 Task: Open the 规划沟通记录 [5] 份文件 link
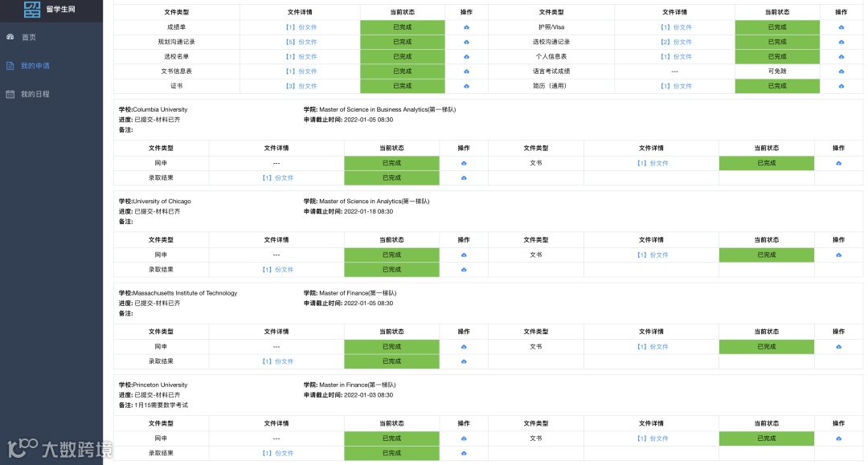click(301, 42)
